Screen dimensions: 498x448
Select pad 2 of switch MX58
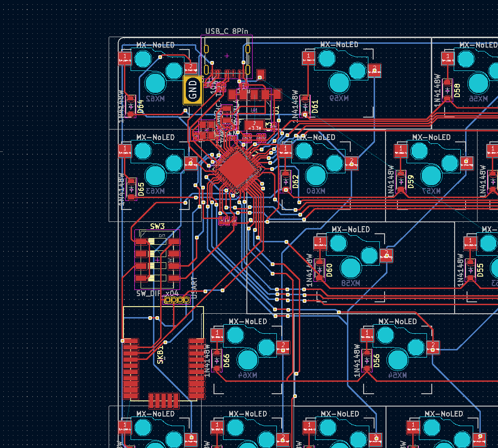point(386,255)
